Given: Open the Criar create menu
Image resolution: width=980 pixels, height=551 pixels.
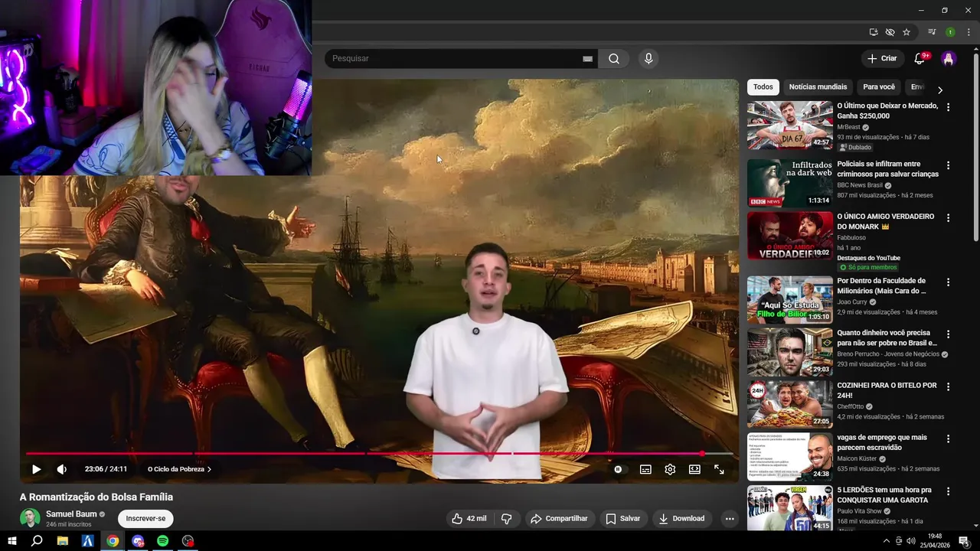Looking at the screenshot, I should 882,58.
